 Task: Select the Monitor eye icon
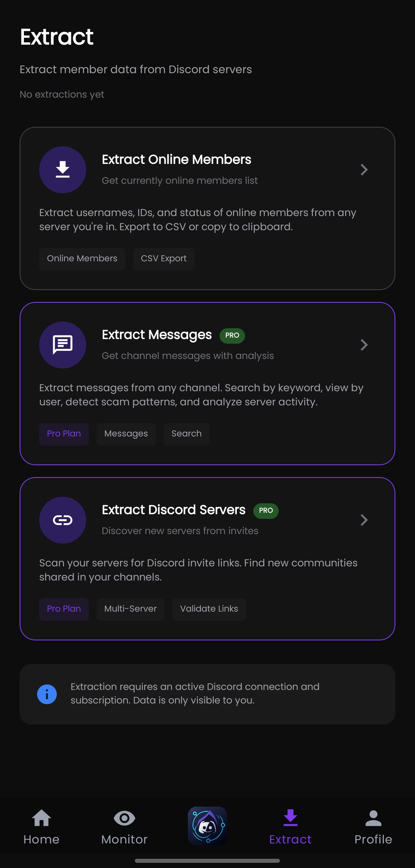click(124, 818)
